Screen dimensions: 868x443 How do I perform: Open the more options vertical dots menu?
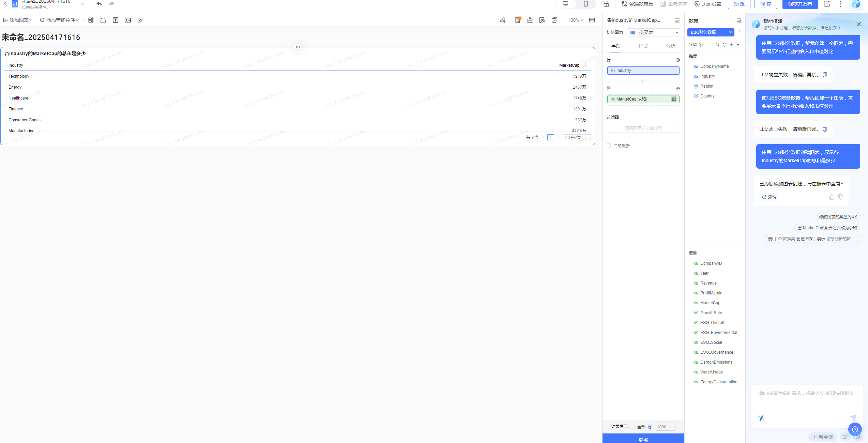pyautogui.click(x=840, y=4)
